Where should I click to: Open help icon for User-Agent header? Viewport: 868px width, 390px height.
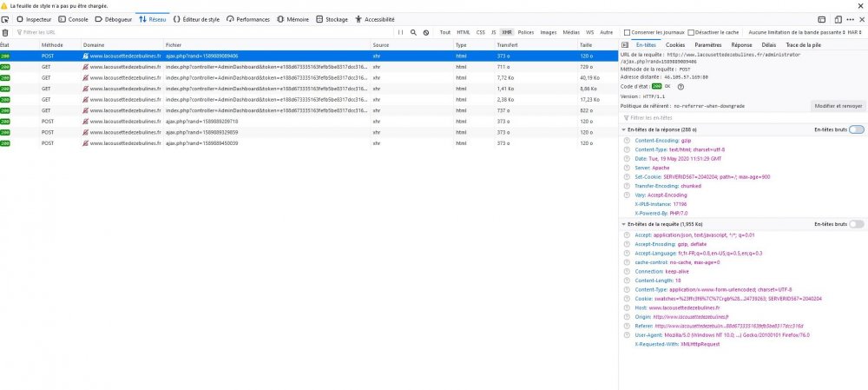[627, 334]
